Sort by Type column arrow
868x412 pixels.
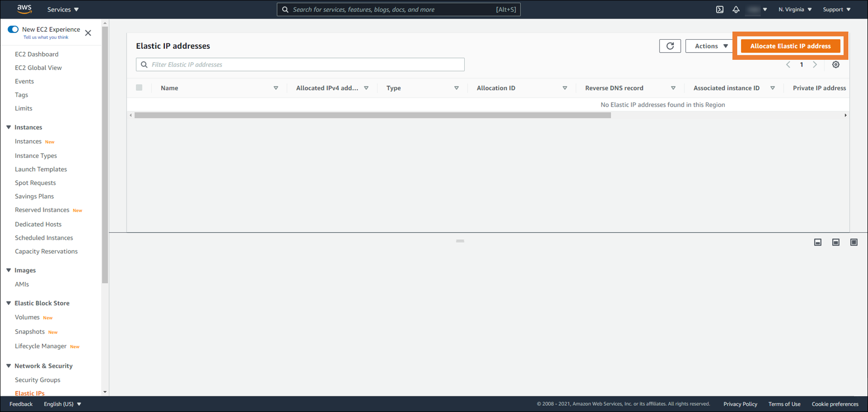(x=457, y=88)
